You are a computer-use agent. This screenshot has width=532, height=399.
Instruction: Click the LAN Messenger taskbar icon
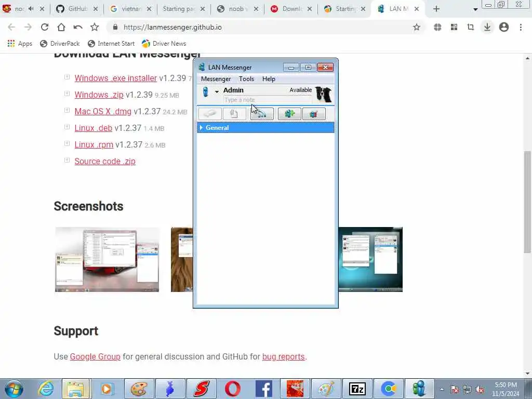point(419,389)
